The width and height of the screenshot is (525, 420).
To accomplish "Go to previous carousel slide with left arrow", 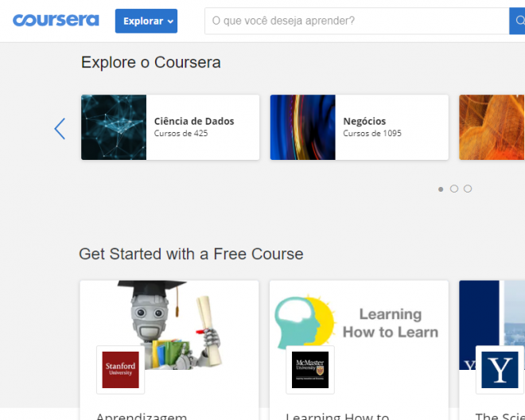I will tap(60, 129).
